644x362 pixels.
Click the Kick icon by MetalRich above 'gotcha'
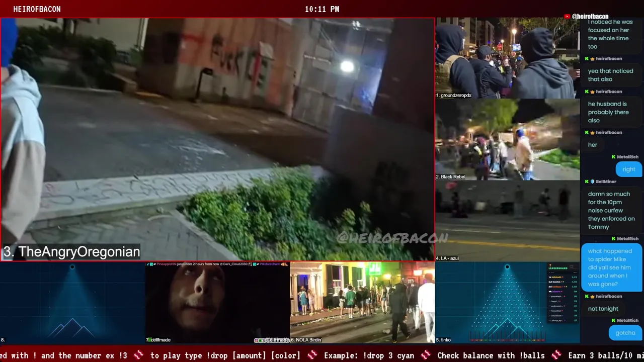coord(614,320)
